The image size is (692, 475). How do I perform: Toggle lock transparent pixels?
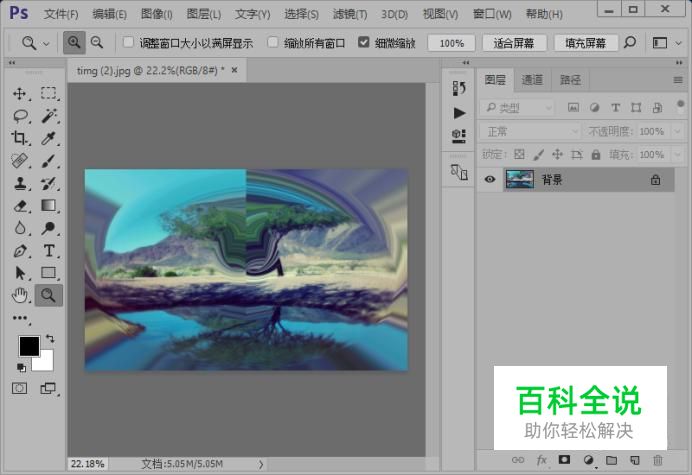click(x=519, y=155)
